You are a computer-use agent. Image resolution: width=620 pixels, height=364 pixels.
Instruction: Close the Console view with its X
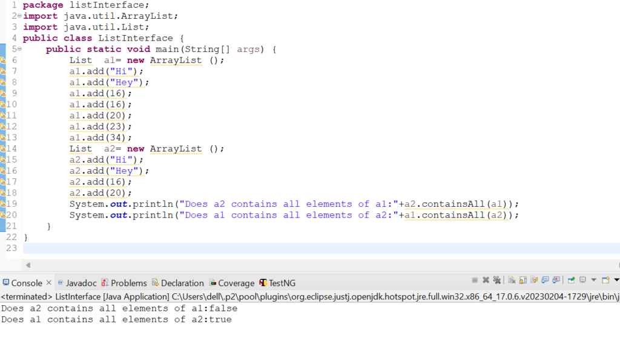coord(48,282)
